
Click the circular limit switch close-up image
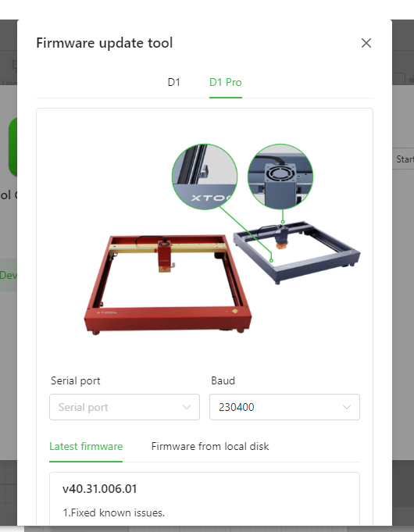[205, 177]
